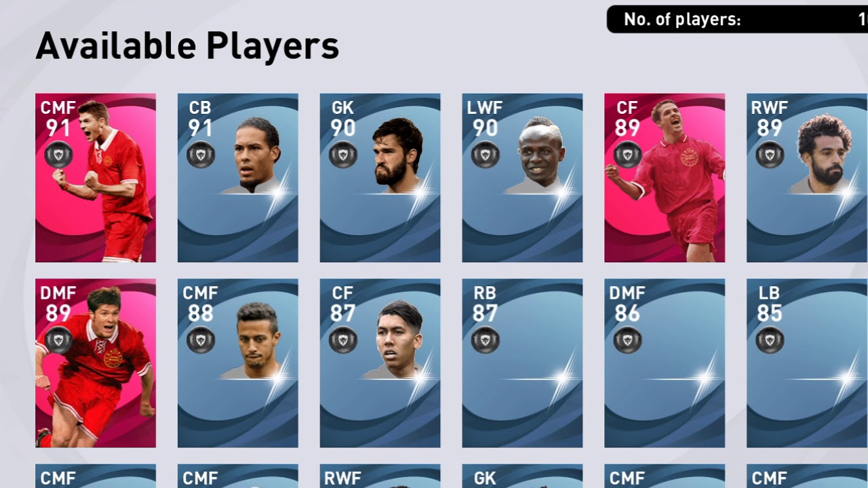Click the club badge icon on the LWF 90 card
Image resolution: width=868 pixels, height=488 pixels.
click(x=486, y=155)
